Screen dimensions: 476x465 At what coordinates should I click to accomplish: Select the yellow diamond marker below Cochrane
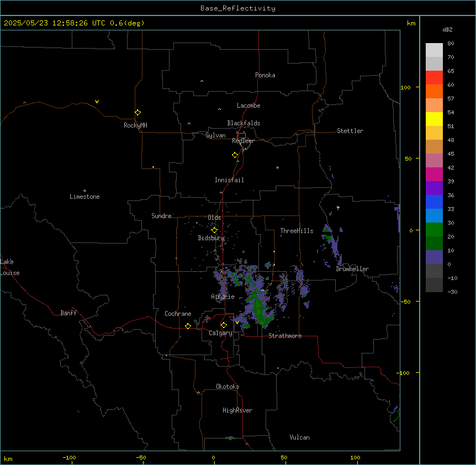pos(188,326)
